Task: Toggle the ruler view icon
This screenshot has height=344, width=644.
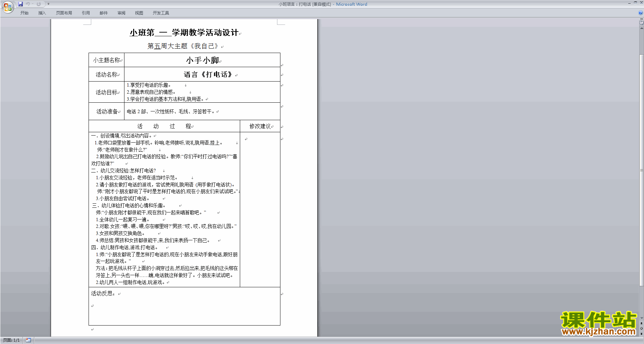Action: 642,23
